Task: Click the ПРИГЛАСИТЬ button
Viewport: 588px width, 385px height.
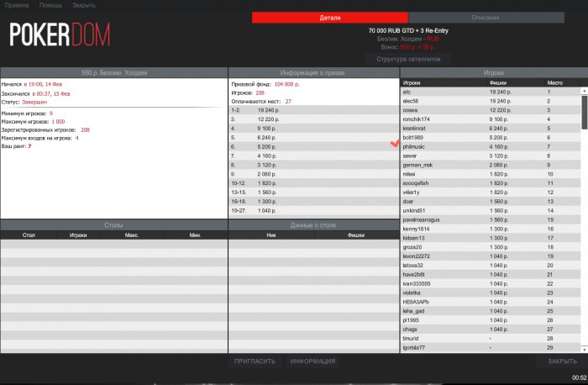Action: pos(255,361)
